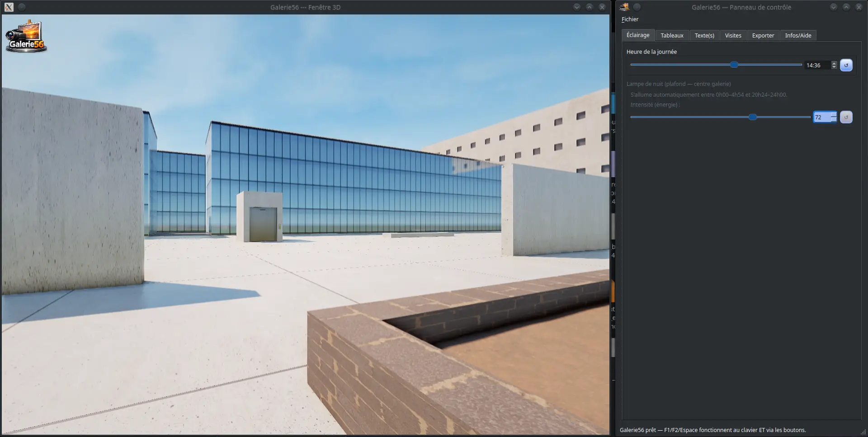Screen dimensions: 868x437
Task: Select the Exporter tab
Action: [x=763, y=36]
